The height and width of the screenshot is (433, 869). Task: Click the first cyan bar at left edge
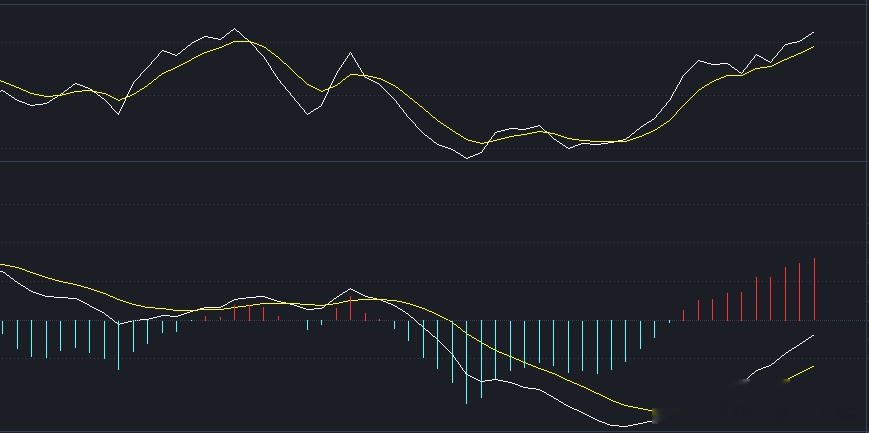pyautogui.click(x=3, y=327)
